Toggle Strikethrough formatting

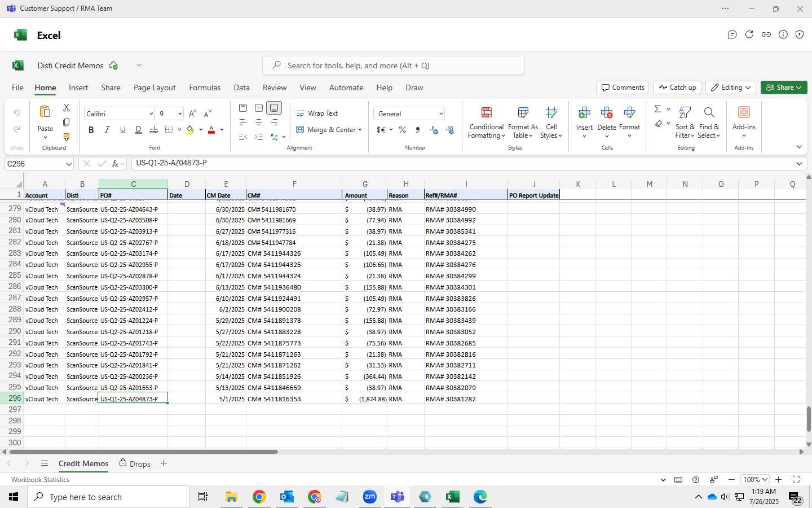[x=154, y=130]
